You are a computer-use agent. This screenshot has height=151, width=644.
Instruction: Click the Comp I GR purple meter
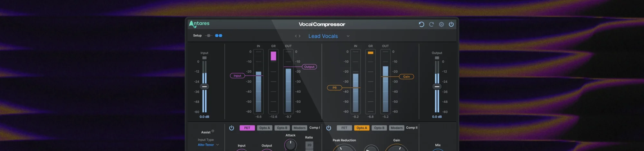(x=273, y=56)
